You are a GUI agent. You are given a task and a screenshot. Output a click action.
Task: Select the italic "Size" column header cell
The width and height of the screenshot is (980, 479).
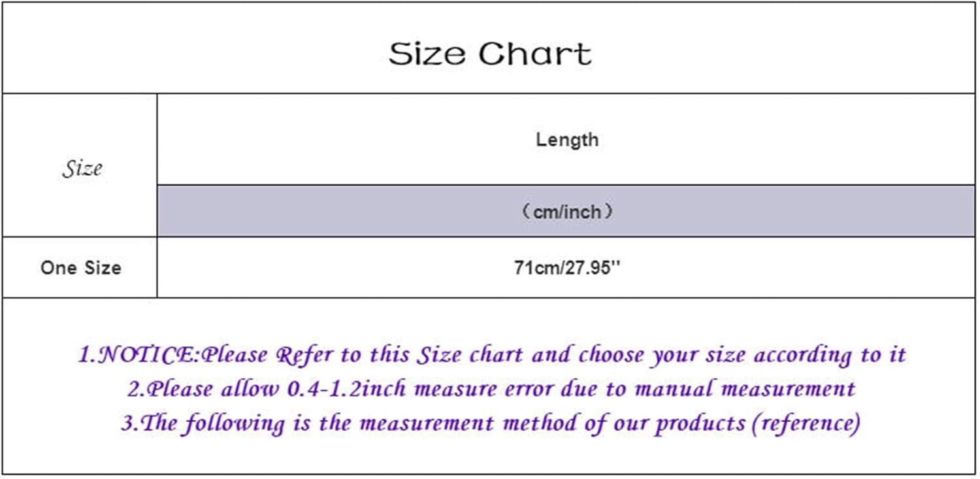point(82,168)
